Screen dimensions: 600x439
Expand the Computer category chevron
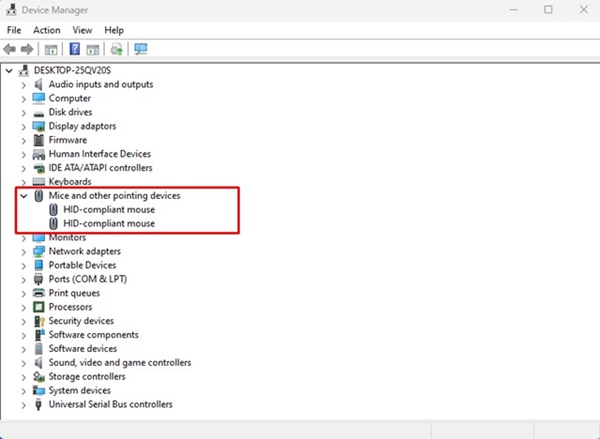(x=24, y=99)
